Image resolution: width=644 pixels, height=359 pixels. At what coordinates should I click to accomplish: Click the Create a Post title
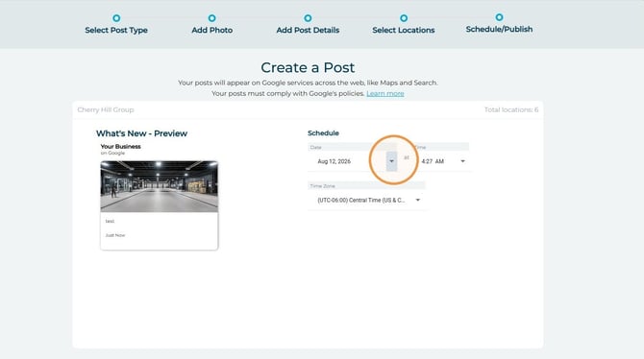coord(308,68)
